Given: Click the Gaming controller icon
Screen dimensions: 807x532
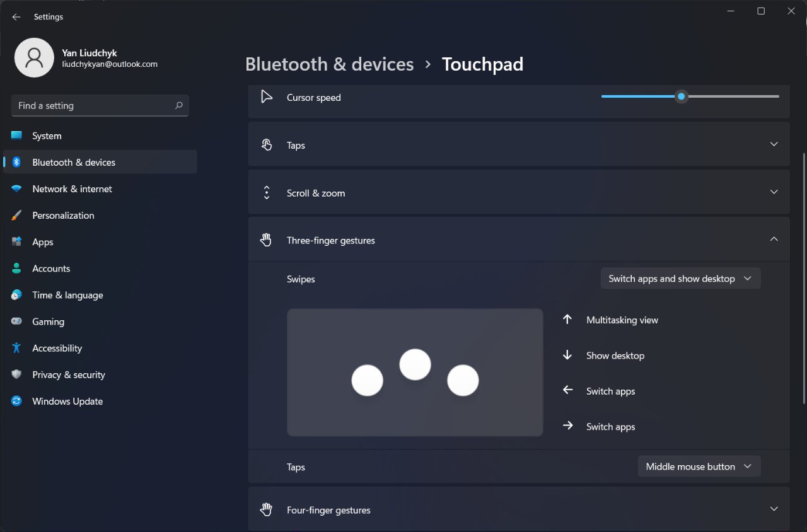Looking at the screenshot, I should 16,321.
